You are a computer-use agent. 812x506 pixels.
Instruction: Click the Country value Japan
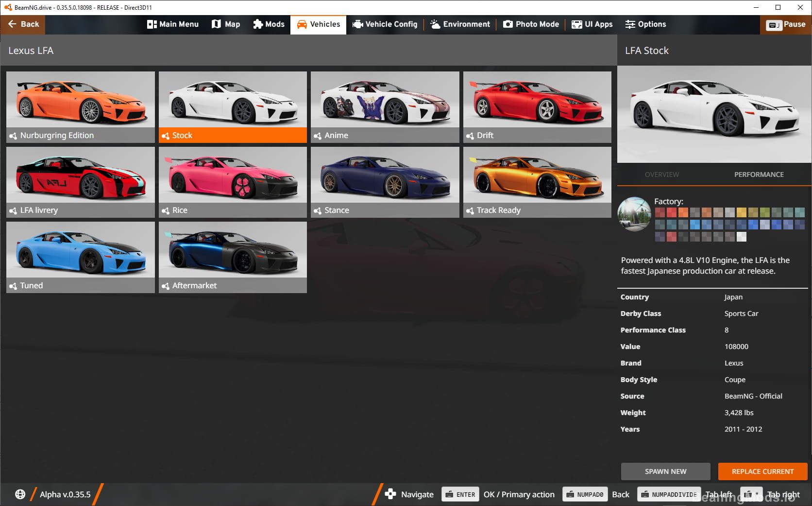coord(733,297)
